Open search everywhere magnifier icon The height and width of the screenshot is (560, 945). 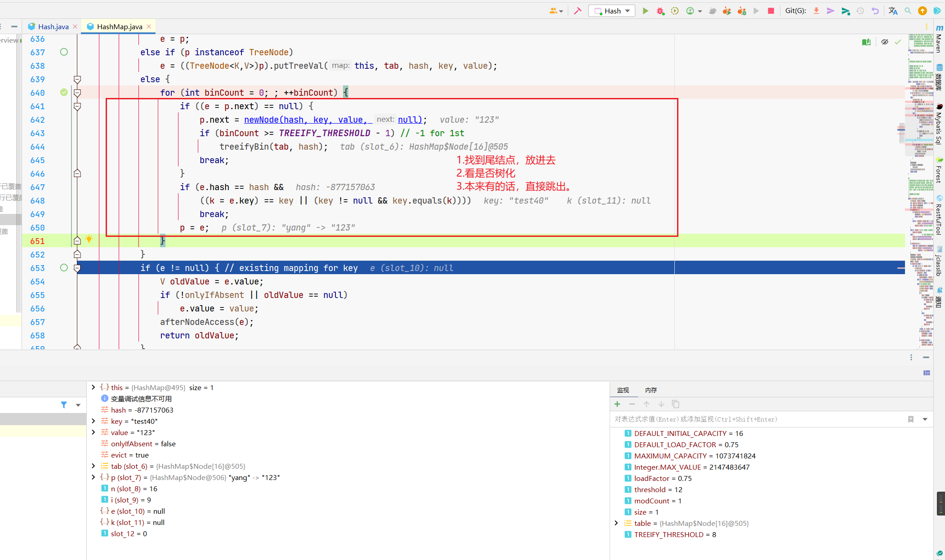pos(908,11)
